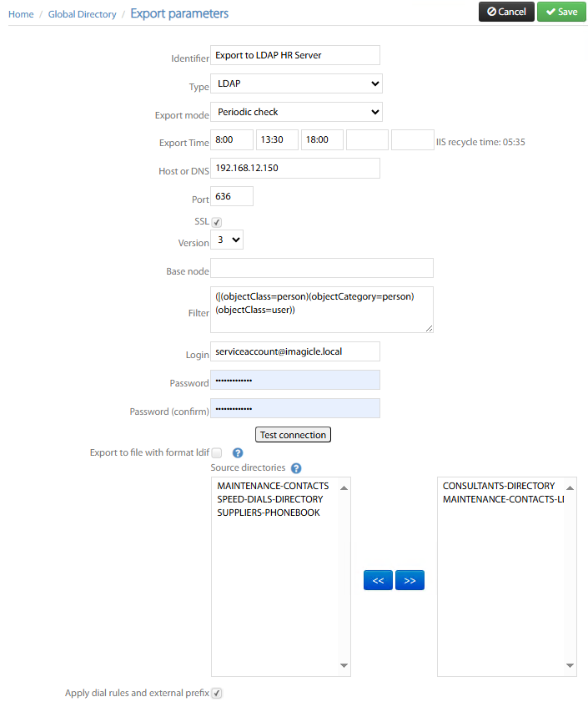Viewport: 588px width, 702px height.
Task: Select CONSULTANTS-DIRECTORY in right list
Action: pyautogui.click(x=498, y=486)
